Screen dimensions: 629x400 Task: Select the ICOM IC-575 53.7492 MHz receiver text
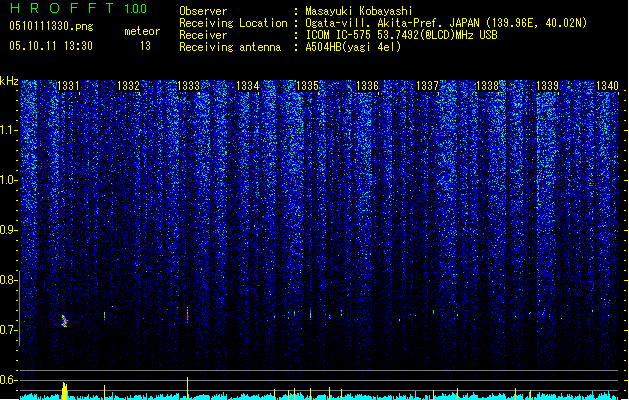click(402, 35)
